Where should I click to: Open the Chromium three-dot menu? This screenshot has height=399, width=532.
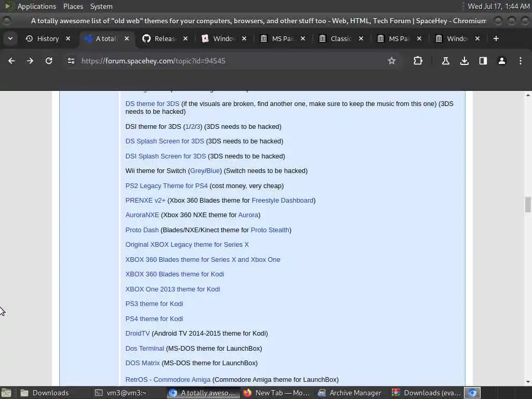tap(520, 61)
